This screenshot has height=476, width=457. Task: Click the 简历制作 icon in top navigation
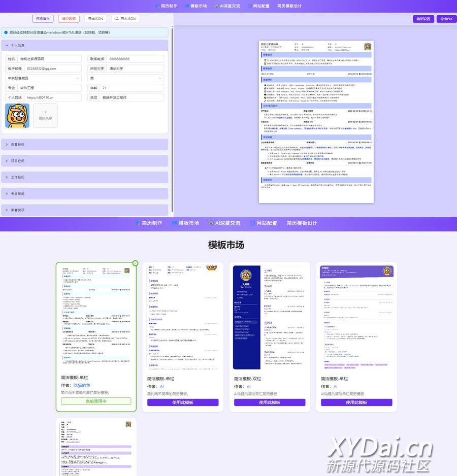157,6
